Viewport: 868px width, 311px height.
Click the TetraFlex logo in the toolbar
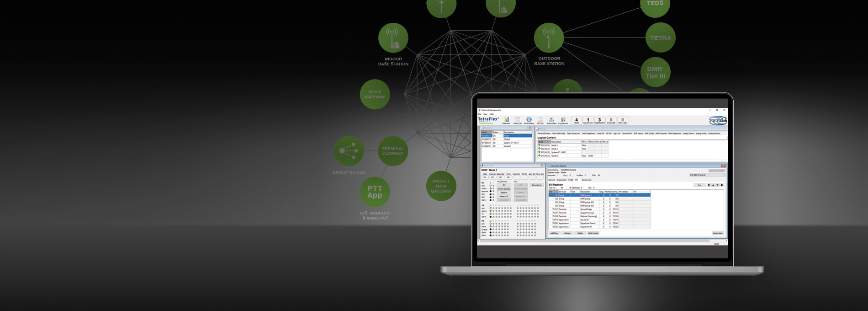pyautogui.click(x=489, y=121)
